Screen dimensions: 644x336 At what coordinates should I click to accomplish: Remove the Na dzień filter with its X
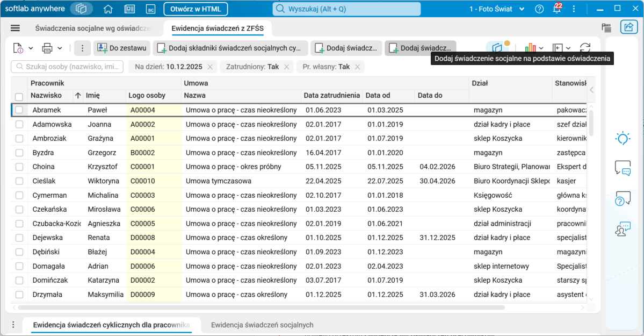pyautogui.click(x=210, y=67)
